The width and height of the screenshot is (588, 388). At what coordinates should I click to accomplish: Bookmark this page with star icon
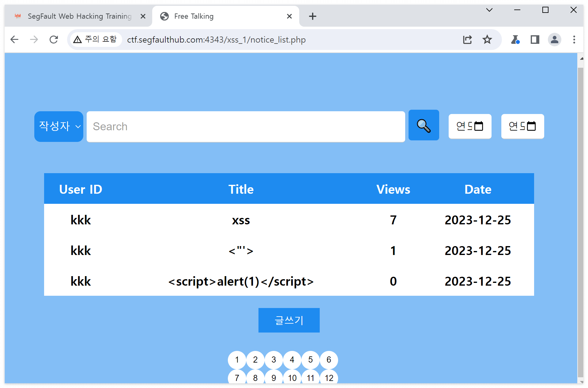coord(487,40)
